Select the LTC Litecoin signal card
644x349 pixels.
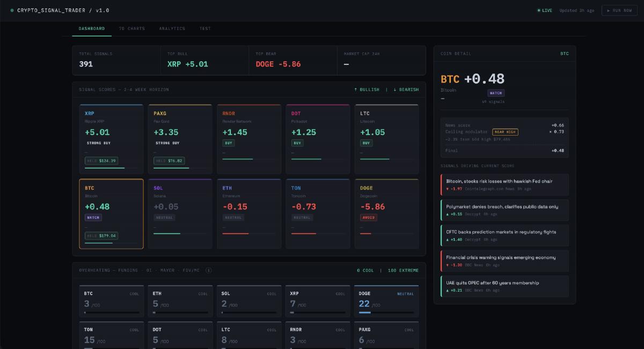click(x=386, y=139)
